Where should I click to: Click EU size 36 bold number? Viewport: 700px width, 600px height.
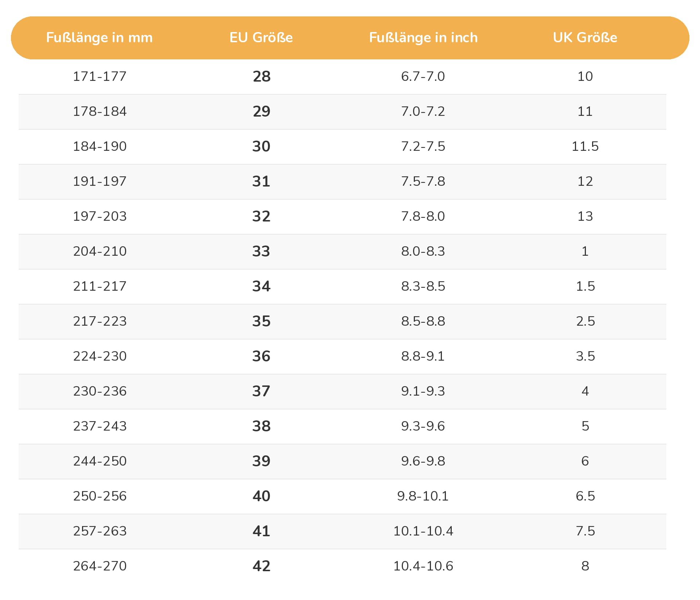tap(261, 356)
